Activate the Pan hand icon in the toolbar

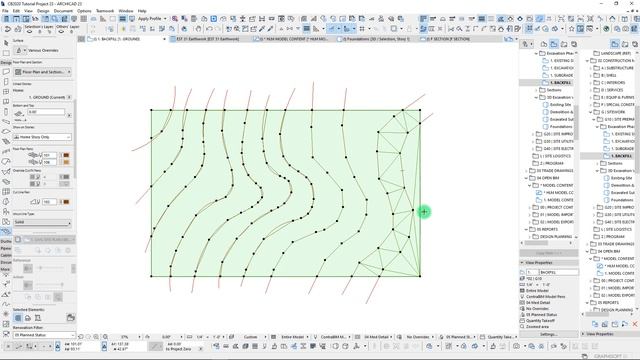click(198, 29)
